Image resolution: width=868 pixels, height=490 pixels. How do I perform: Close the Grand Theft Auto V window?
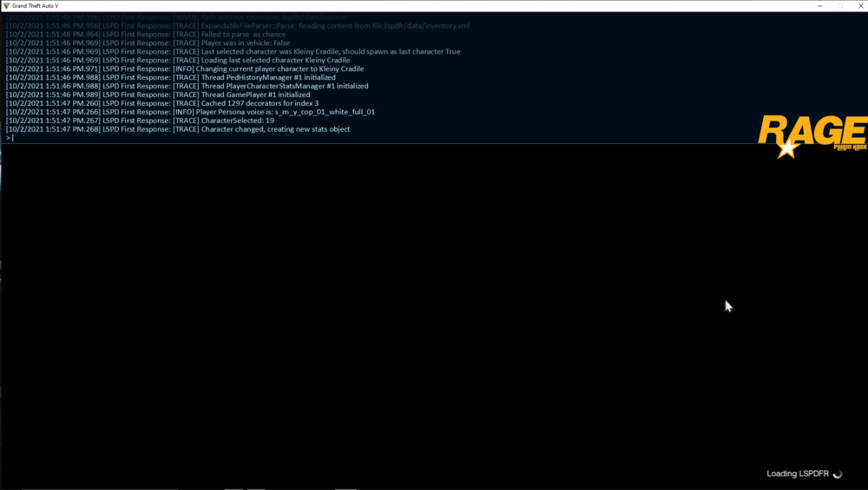click(x=861, y=5)
